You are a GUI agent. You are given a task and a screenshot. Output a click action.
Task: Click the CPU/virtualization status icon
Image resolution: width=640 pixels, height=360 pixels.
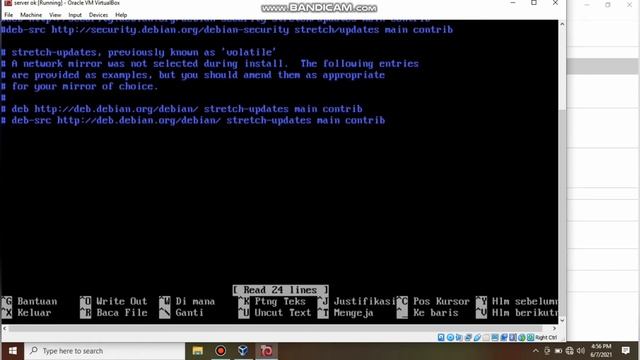point(513,338)
